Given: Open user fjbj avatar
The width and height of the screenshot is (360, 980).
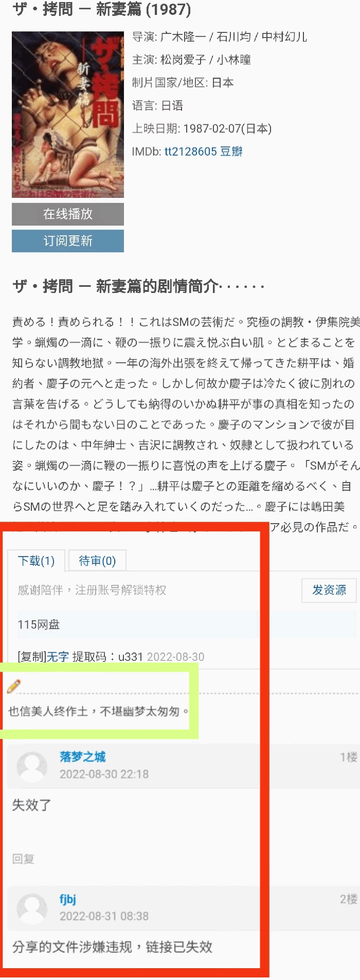Looking at the screenshot, I should (x=32, y=909).
